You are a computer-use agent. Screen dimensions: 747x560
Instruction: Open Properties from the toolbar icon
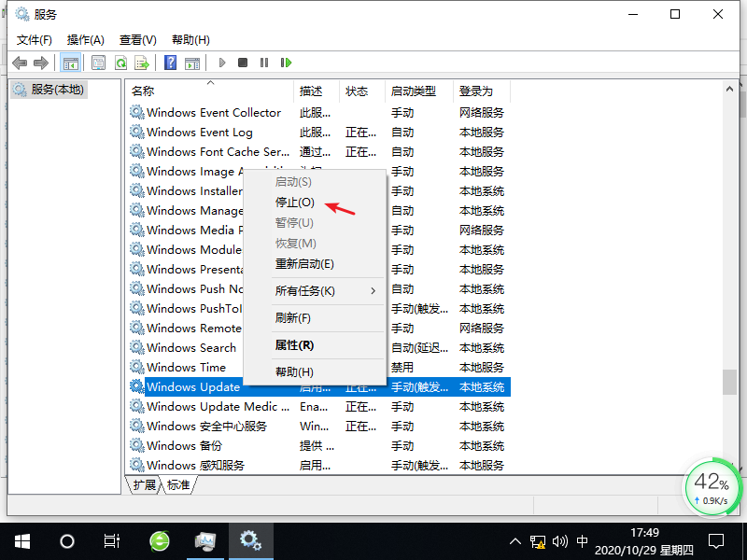click(x=98, y=63)
